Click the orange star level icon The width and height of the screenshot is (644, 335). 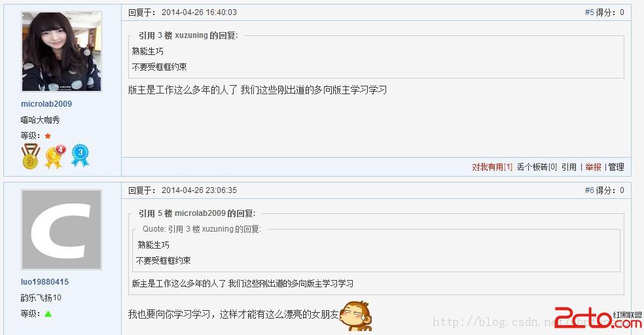48,136
